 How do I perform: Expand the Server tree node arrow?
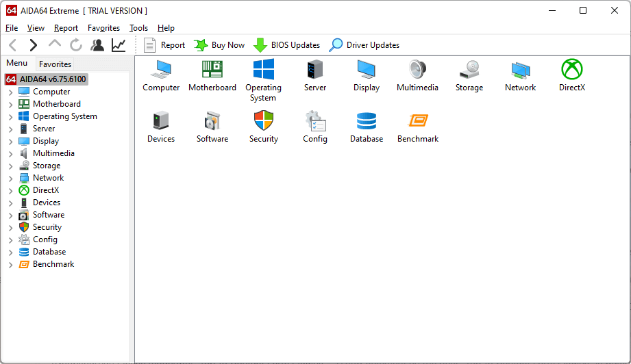[x=11, y=129]
